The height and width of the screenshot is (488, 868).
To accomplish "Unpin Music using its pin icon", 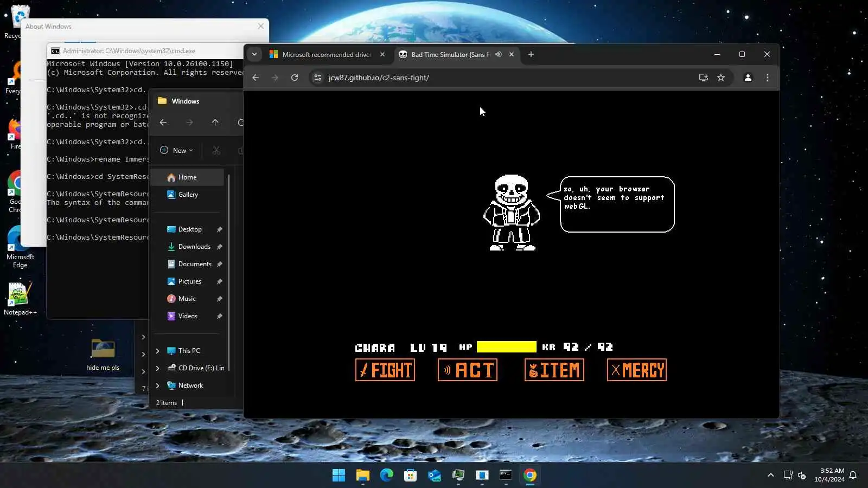I will 220,299.
